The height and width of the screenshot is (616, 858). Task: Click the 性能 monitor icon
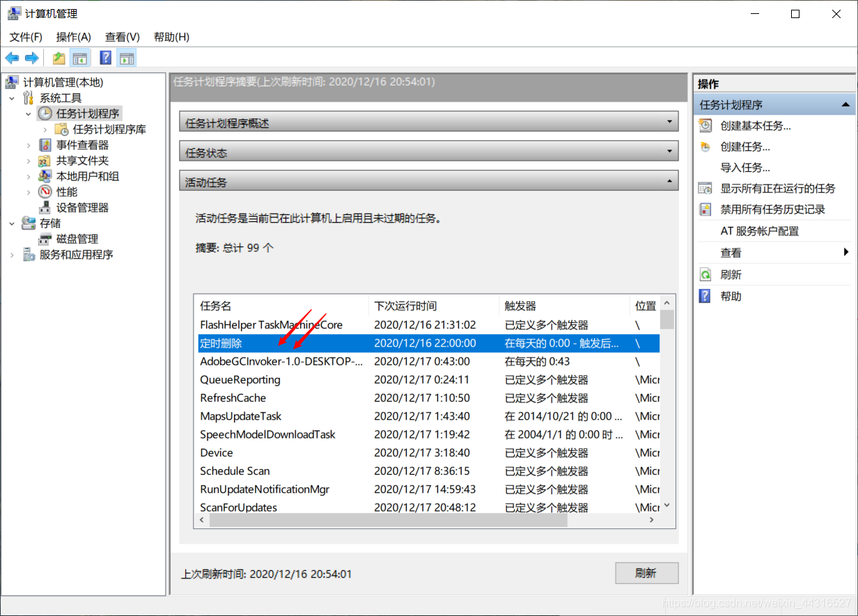[x=45, y=191]
